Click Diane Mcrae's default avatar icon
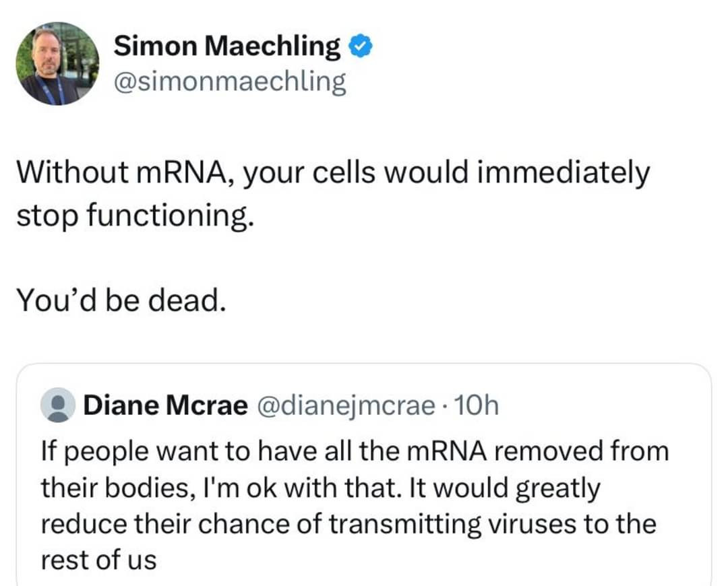This screenshot has height=586, width=728. pyautogui.click(x=57, y=405)
